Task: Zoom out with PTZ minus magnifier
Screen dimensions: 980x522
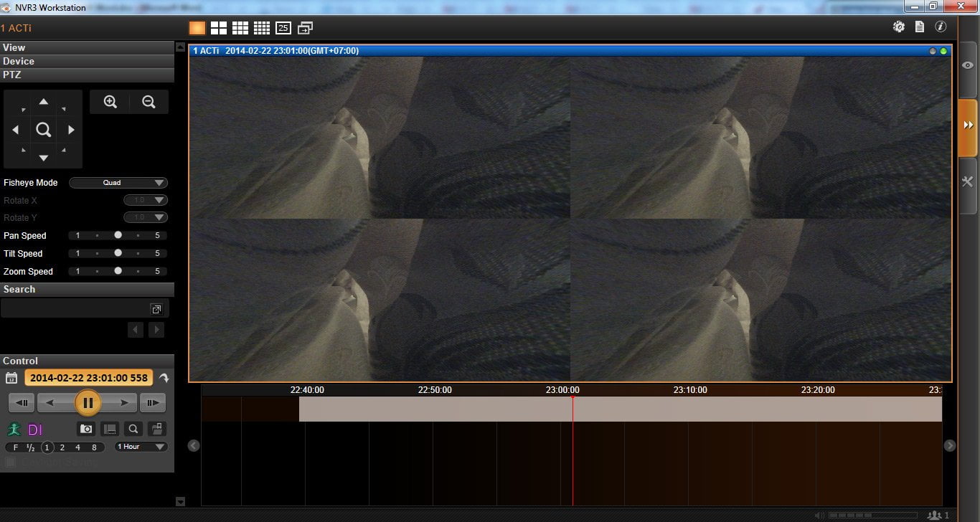Action: [149, 102]
